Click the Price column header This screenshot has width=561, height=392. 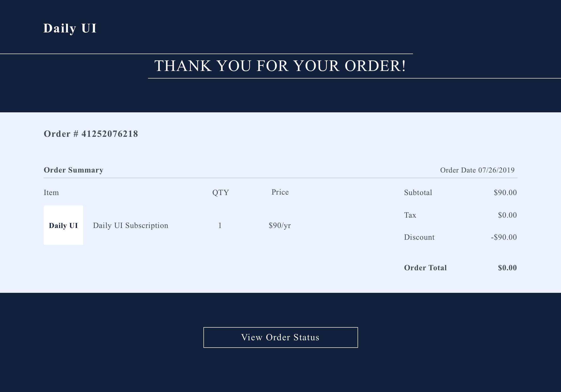tap(280, 192)
